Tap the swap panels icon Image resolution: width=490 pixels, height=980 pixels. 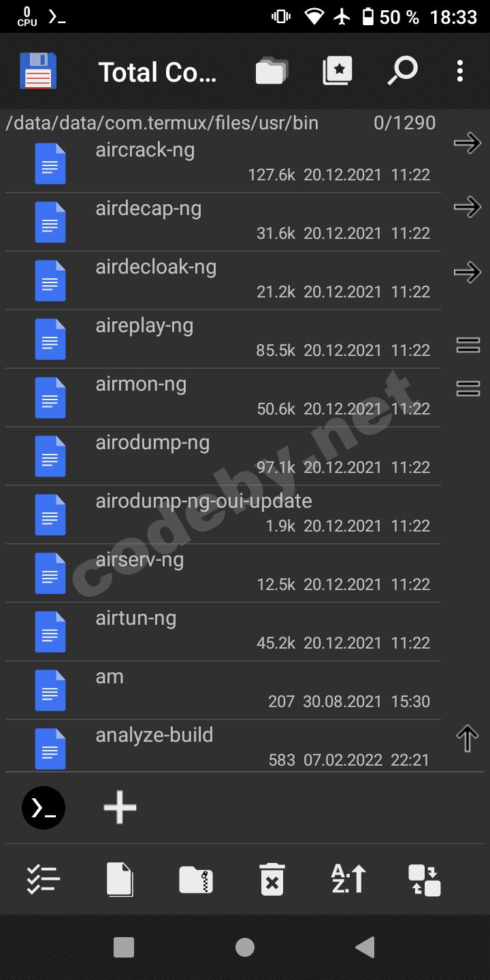tap(425, 879)
